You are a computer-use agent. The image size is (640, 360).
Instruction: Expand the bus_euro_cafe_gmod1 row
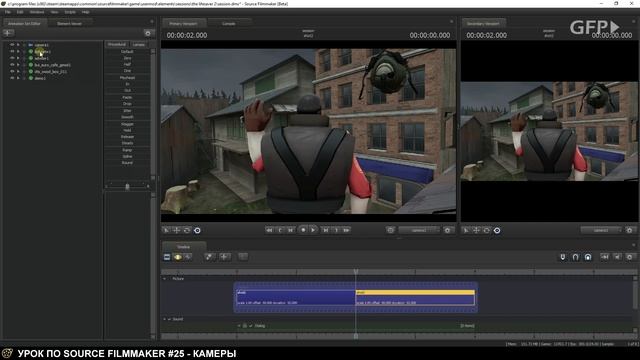pyautogui.click(x=18, y=64)
